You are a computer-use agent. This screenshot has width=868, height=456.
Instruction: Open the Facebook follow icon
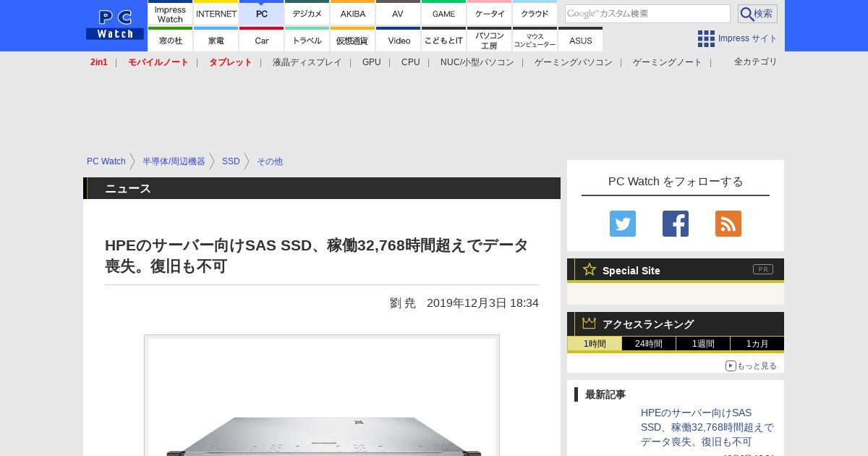pyautogui.click(x=676, y=224)
